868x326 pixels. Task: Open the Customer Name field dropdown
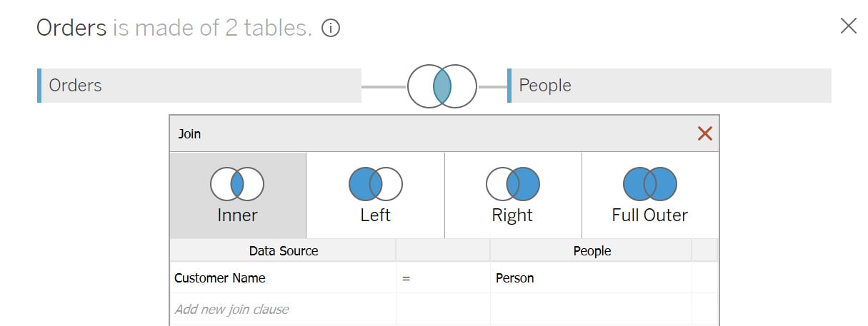[283, 278]
